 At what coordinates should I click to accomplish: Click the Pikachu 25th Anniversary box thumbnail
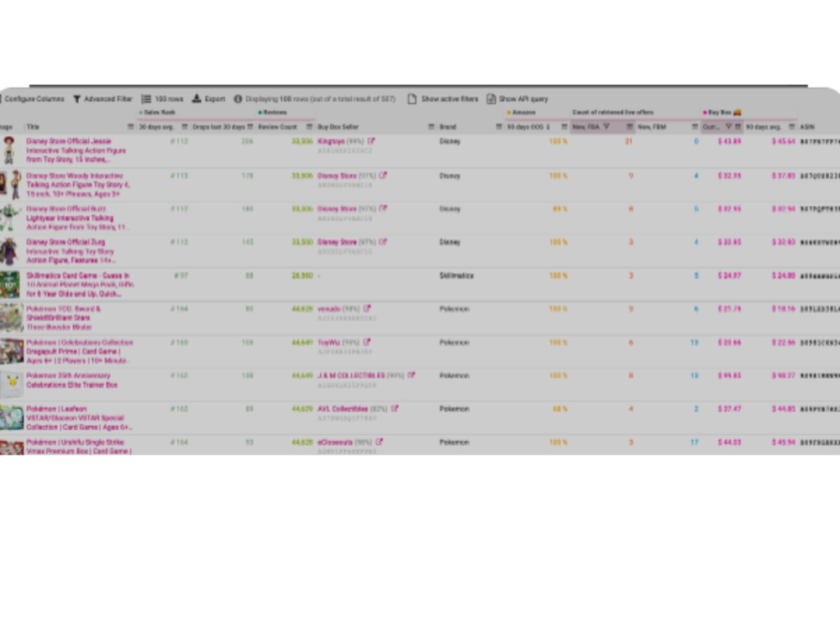click(x=12, y=385)
